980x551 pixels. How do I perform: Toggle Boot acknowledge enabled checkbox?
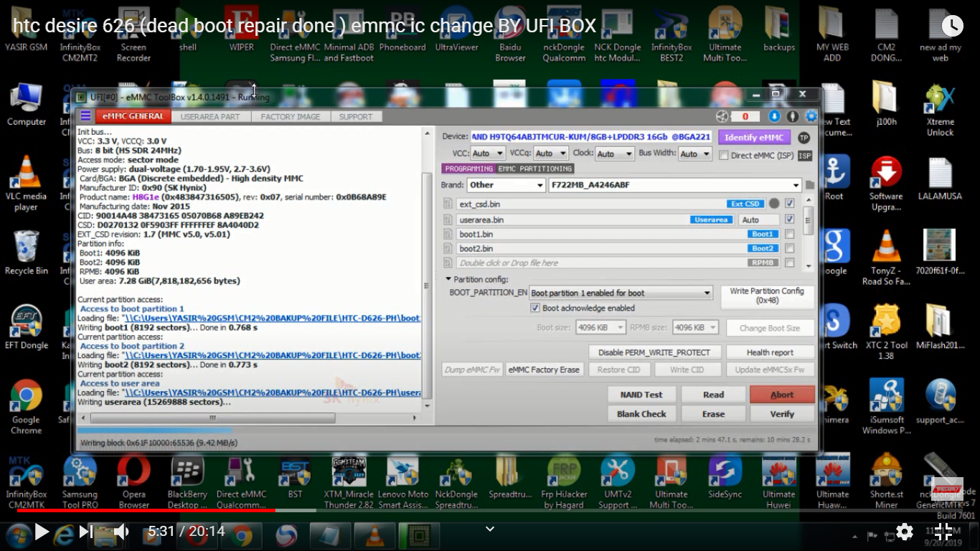[534, 308]
